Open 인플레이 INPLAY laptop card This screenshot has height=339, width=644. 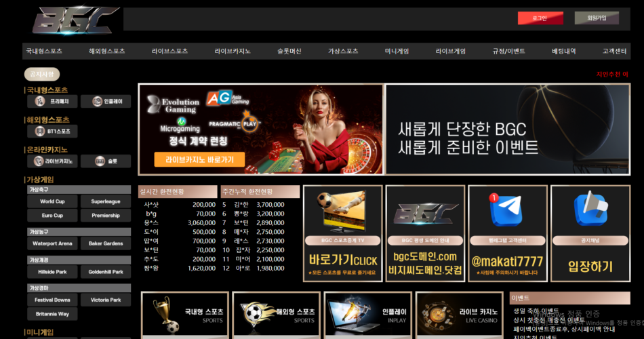point(367,315)
